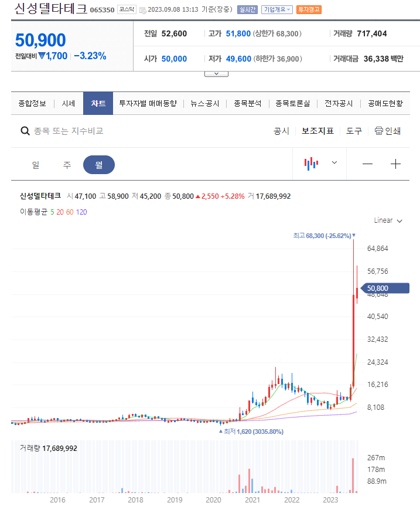Open the Linear scale dropdown
Screen dimensions: 420x506
coord(388,220)
